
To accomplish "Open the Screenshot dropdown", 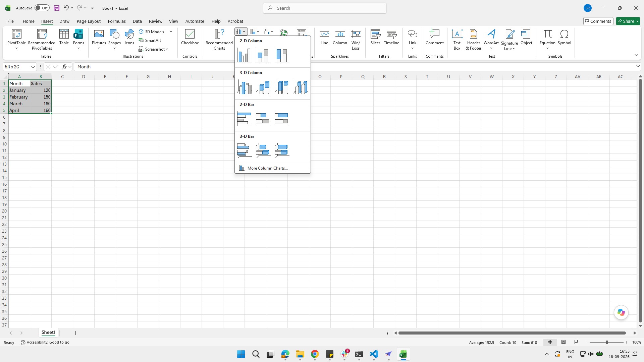I will [x=154, y=49].
